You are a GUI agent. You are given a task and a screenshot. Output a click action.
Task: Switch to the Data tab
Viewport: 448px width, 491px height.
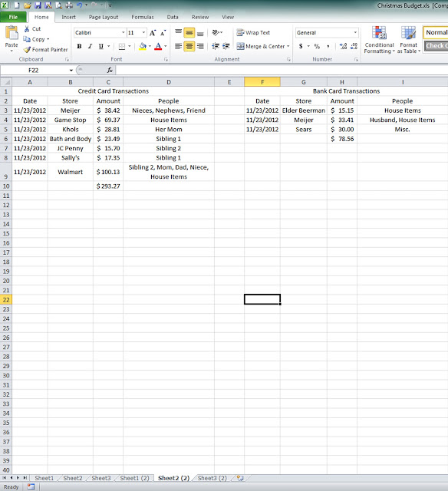[x=173, y=17]
